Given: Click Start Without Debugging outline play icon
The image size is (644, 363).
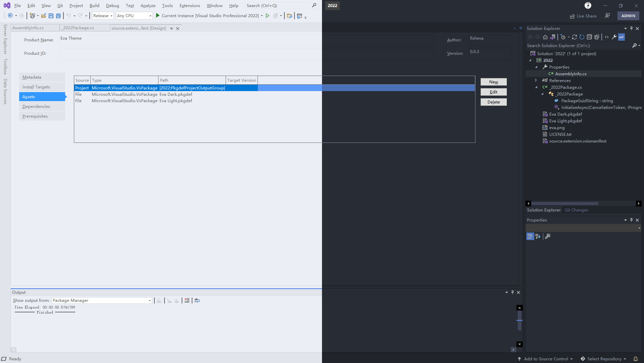Looking at the screenshot, I should pyautogui.click(x=268, y=15).
